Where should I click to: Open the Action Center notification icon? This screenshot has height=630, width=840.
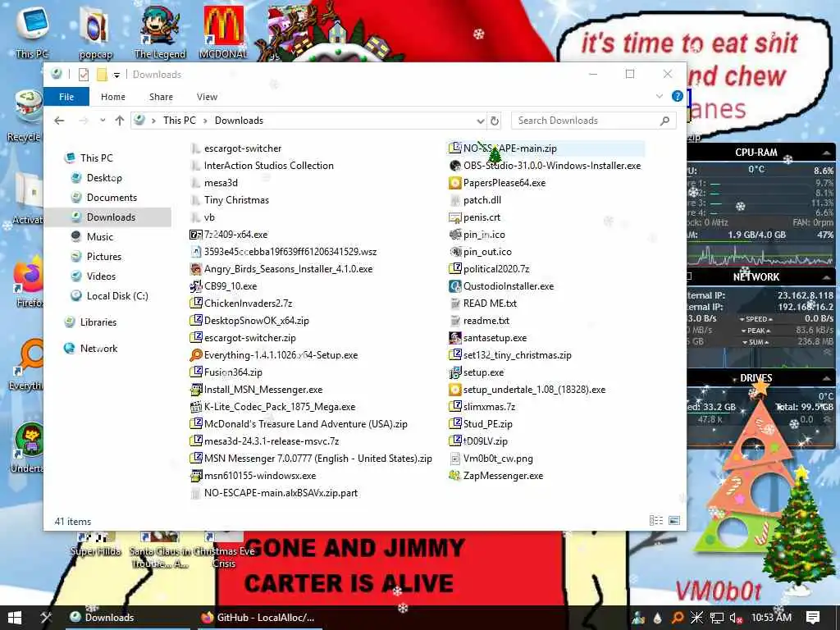pyautogui.click(x=813, y=617)
